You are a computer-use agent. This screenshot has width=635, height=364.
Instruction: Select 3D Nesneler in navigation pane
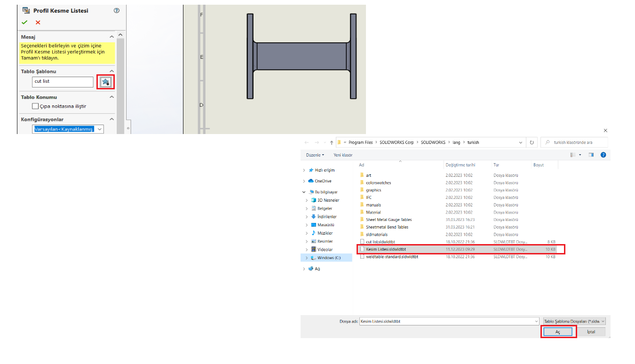[328, 200]
